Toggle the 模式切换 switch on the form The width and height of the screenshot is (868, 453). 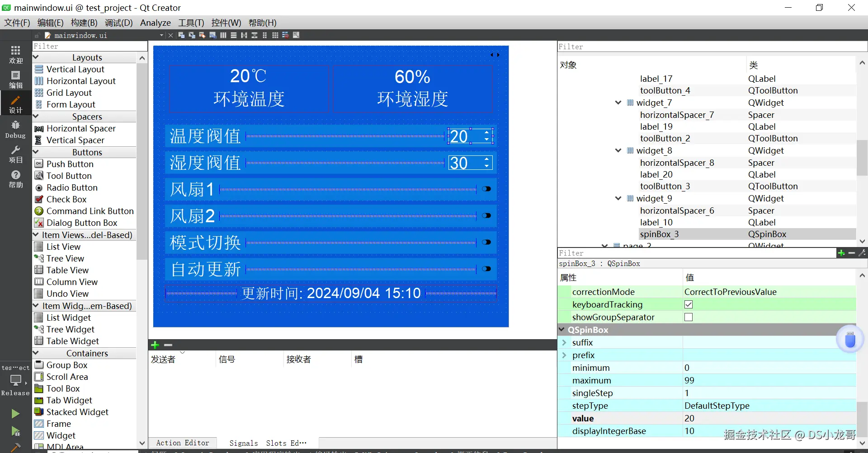pyautogui.click(x=486, y=242)
